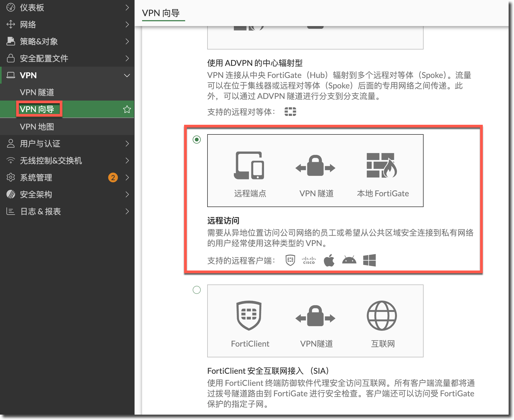Click the favorite star on VPN 向导
This screenshot has width=514, height=420.
(x=127, y=109)
